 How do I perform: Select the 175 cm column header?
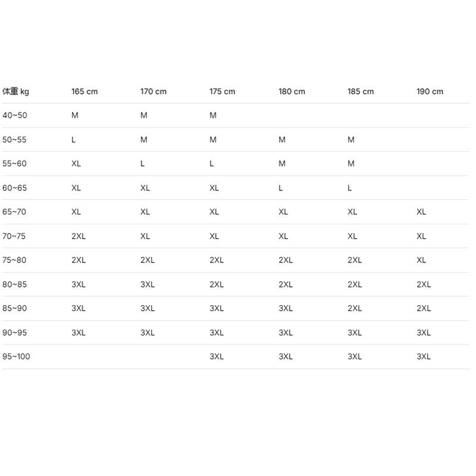[x=223, y=92]
